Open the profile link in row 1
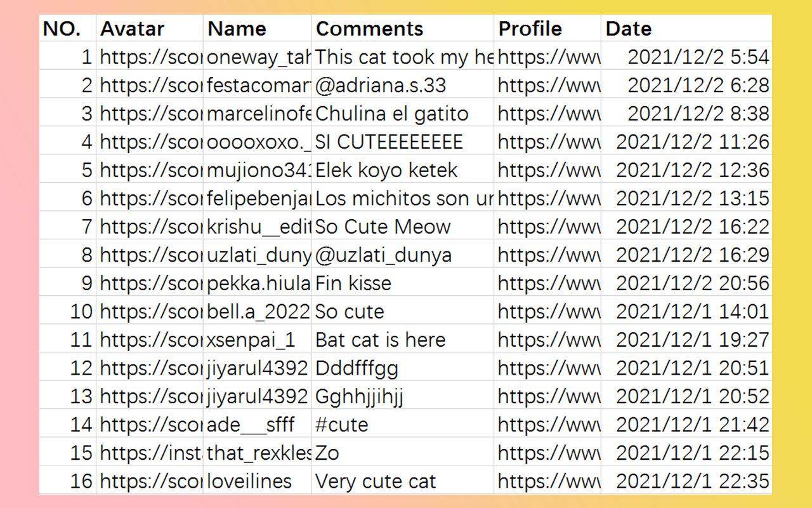Image resolution: width=812 pixels, height=508 pixels. pos(547,57)
